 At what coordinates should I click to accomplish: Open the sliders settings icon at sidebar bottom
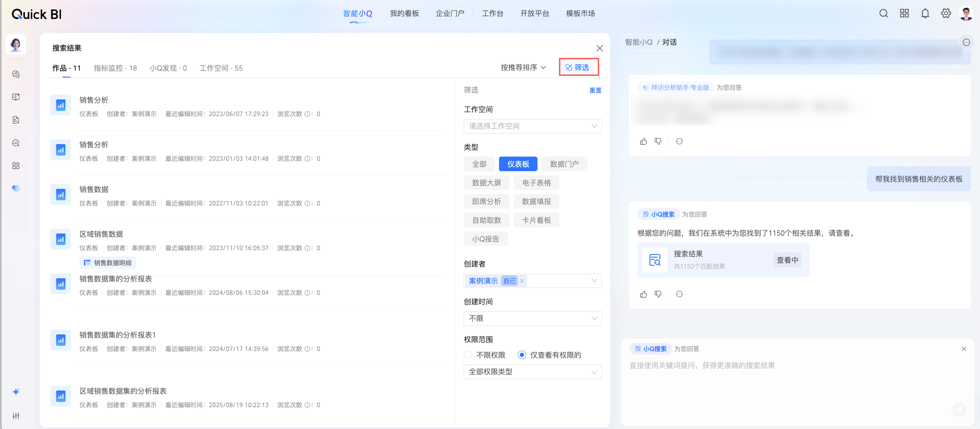point(16,416)
